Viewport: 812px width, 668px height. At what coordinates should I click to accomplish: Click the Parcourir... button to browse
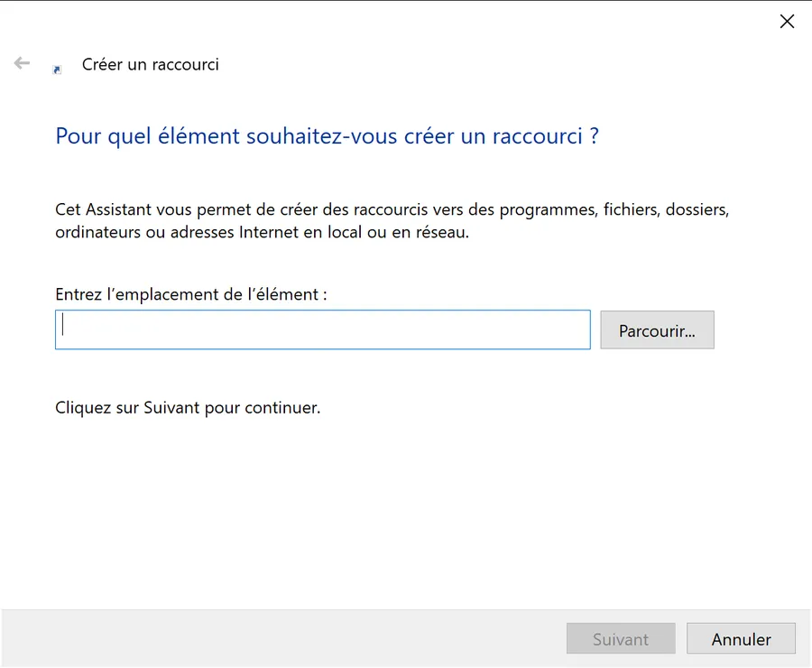point(657,330)
